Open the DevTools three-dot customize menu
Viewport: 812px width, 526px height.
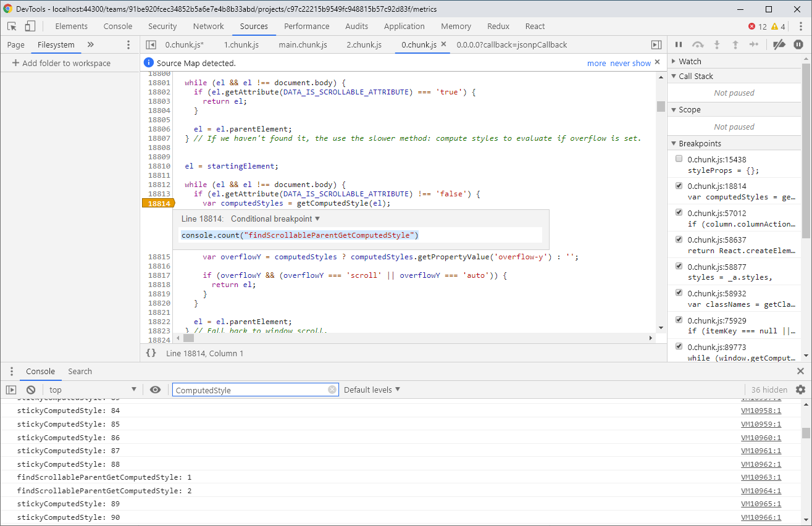pyautogui.click(x=800, y=26)
